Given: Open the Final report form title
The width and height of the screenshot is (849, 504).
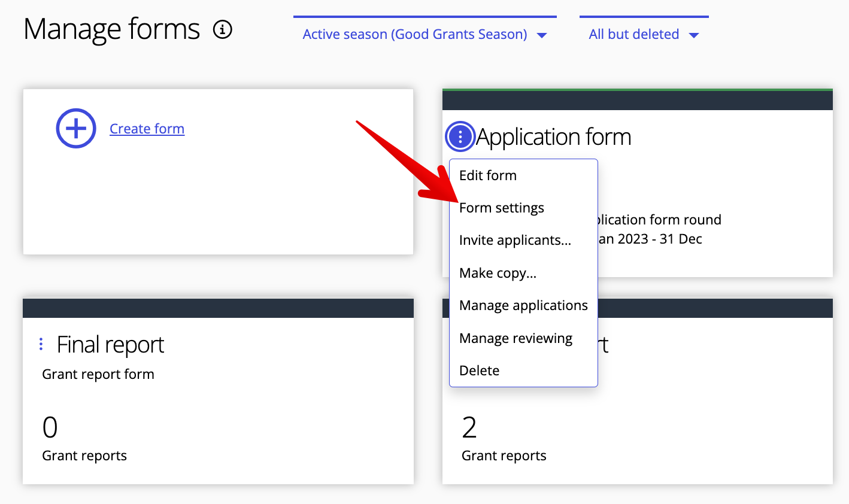Looking at the screenshot, I should [x=110, y=345].
